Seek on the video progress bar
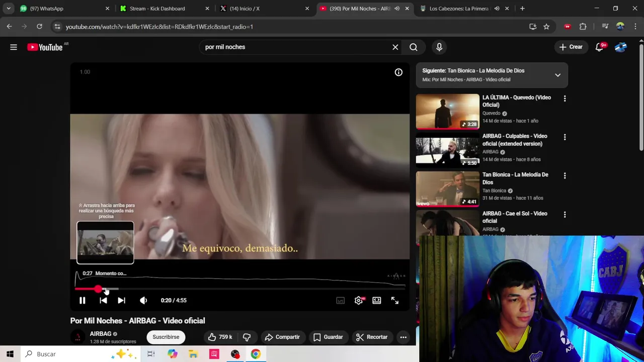This screenshot has height=362, width=644. point(240,289)
